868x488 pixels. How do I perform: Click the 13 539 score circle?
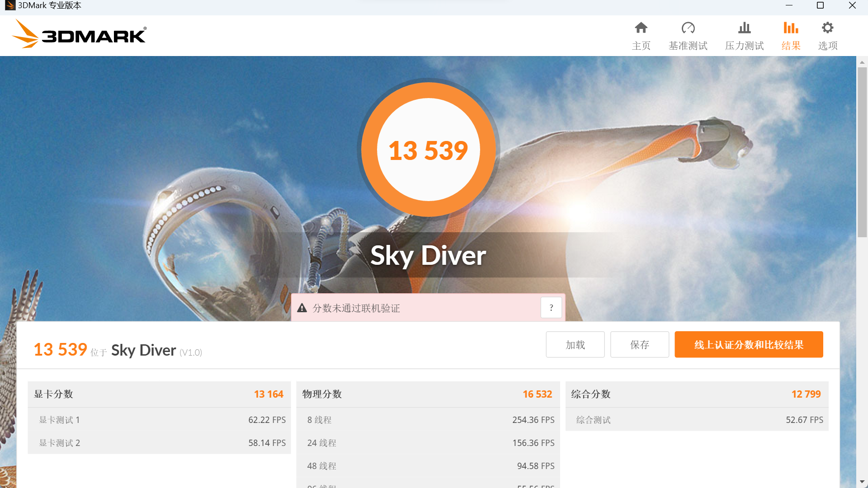pos(428,150)
